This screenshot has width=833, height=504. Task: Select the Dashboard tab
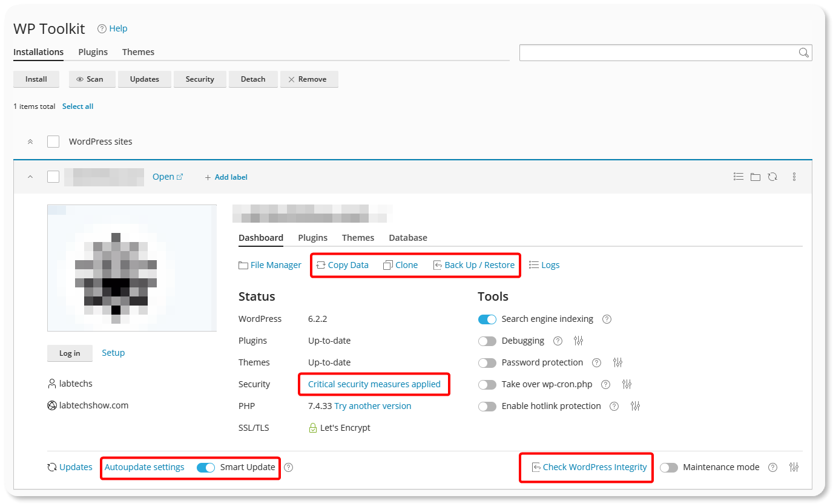(261, 238)
